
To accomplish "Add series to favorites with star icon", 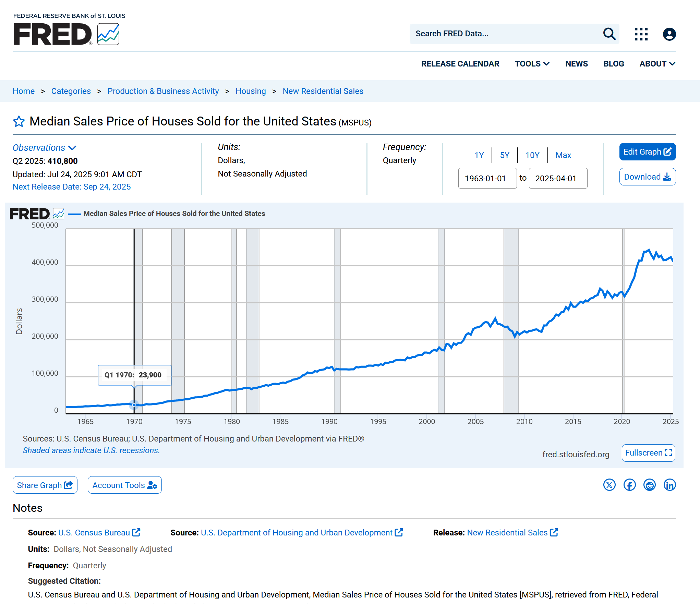I will 19,121.
